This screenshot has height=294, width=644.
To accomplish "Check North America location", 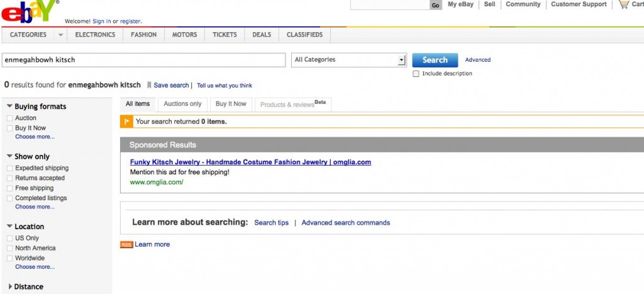I will click(x=10, y=249).
